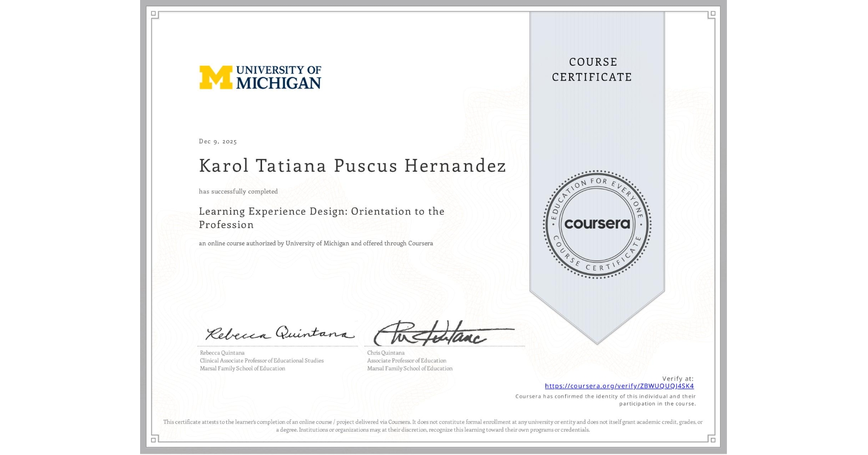Click the "an online course authorized by University of Michigan" line
The image size is (868, 455).
(316, 243)
